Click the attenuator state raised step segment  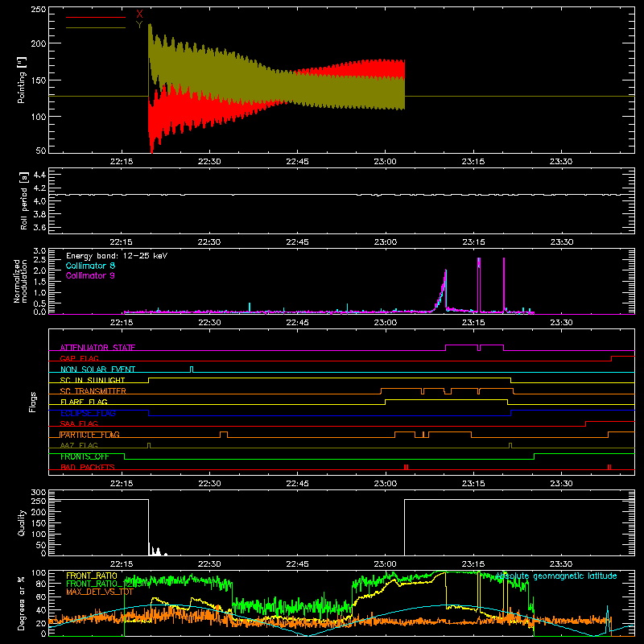coord(462,345)
